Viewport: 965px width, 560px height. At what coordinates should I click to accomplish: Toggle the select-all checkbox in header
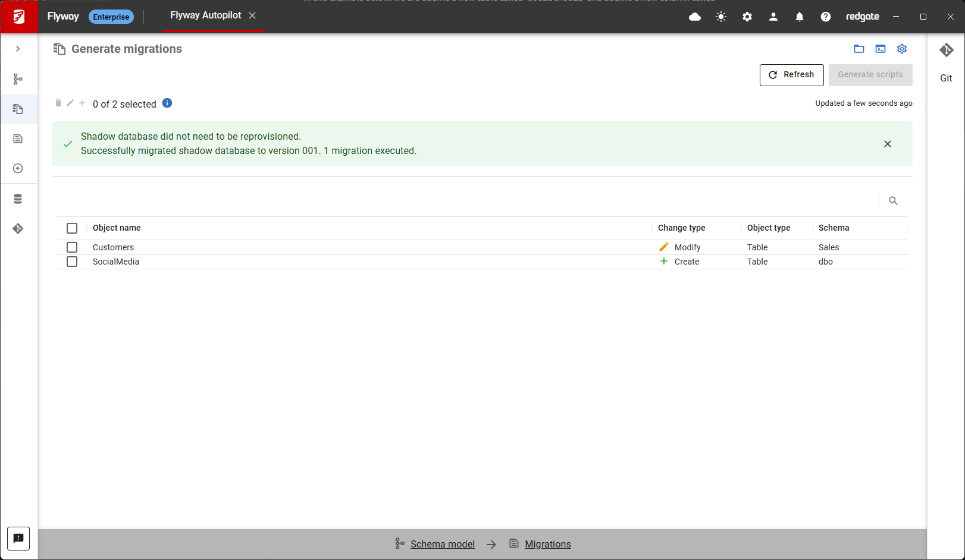click(72, 228)
